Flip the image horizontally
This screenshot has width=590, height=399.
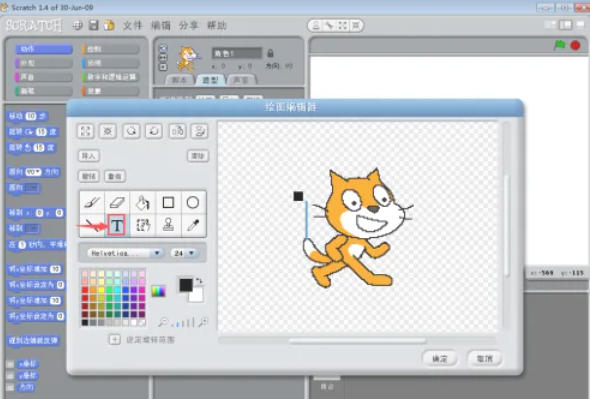[x=177, y=131]
